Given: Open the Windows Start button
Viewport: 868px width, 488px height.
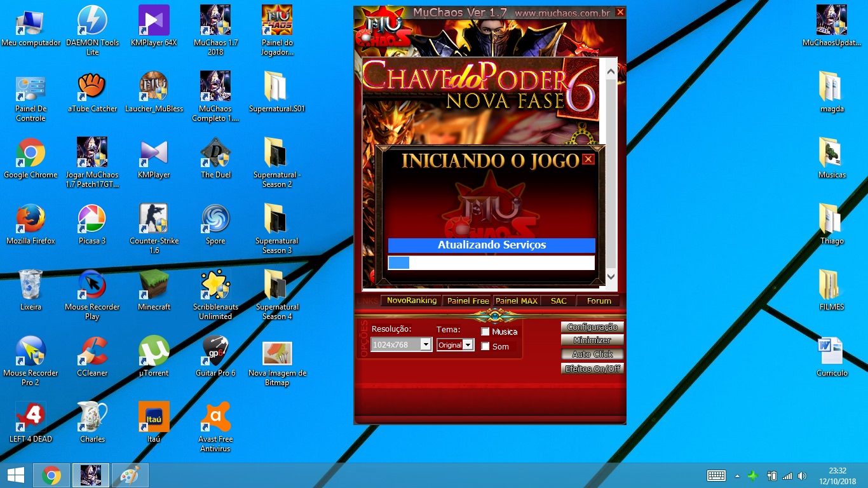Looking at the screenshot, I should point(15,475).
